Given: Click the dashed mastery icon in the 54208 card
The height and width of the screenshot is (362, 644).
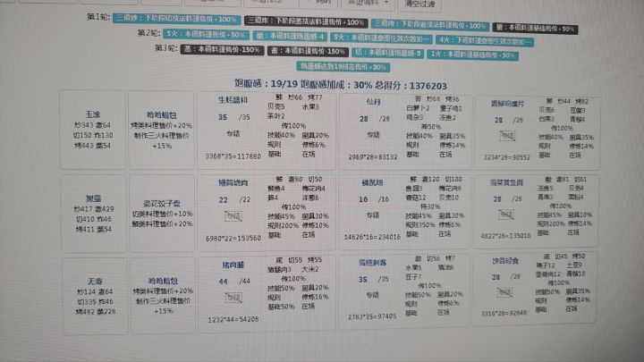Looking at the screenshot, I should click(x=233, y=297).
